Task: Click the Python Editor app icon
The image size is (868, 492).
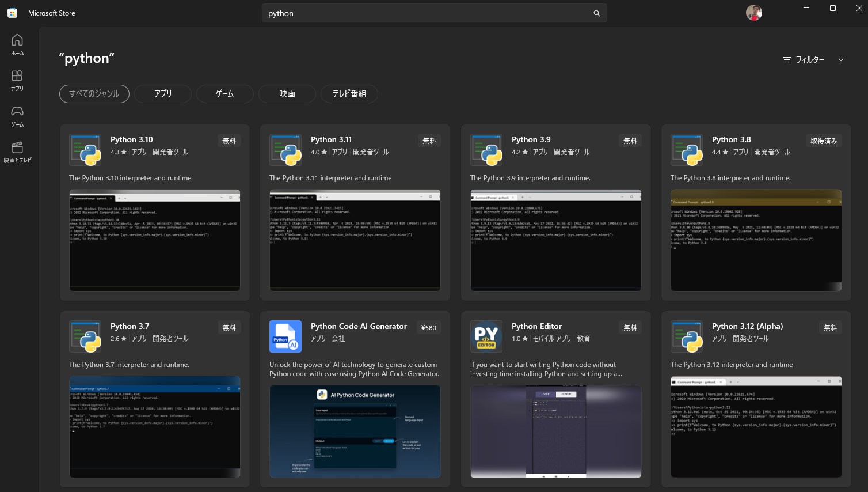Action: (486, 336)
